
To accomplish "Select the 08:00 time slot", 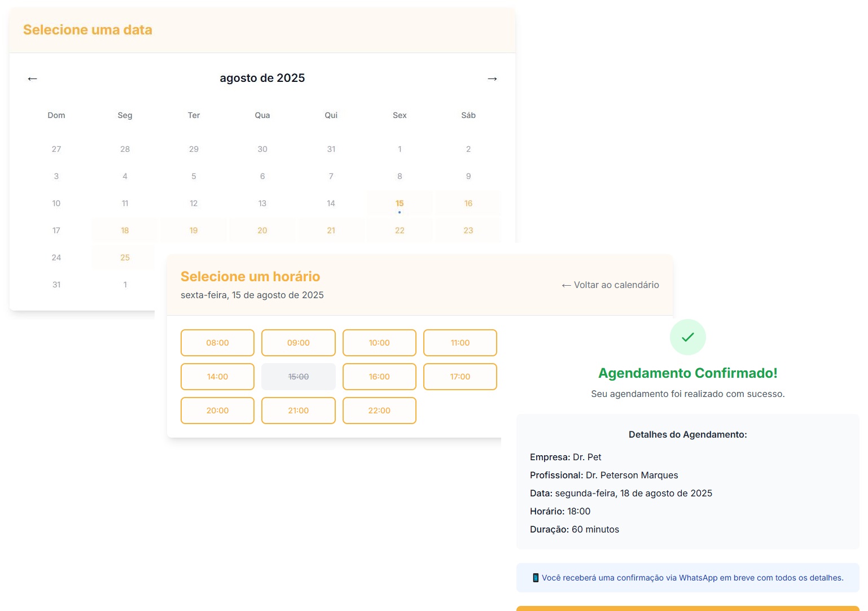I will pos(217,343).
